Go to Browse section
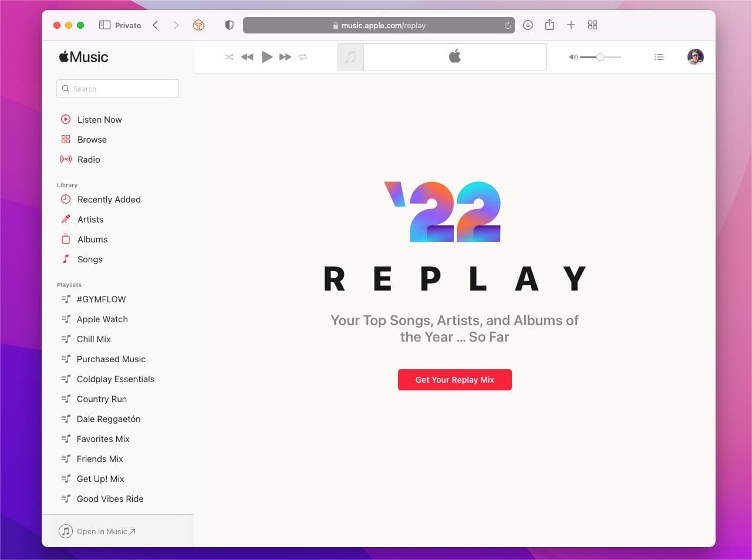Screen dimensions: 752x560 [x=83, y=140]
